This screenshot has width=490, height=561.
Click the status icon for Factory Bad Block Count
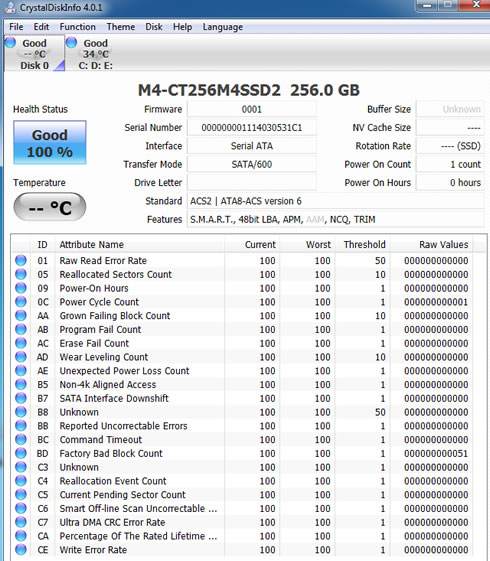coord(21,453)
